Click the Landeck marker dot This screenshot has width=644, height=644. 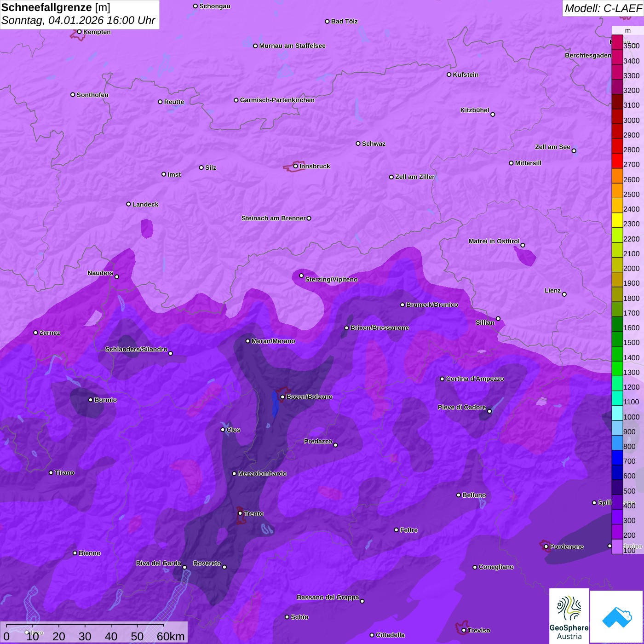(x=128, y=204)
